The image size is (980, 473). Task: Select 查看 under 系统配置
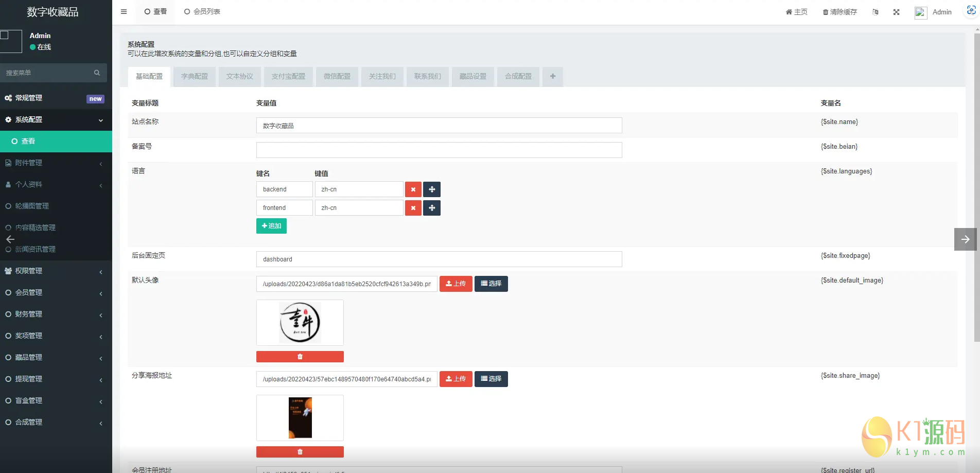(x=56, y=141)
